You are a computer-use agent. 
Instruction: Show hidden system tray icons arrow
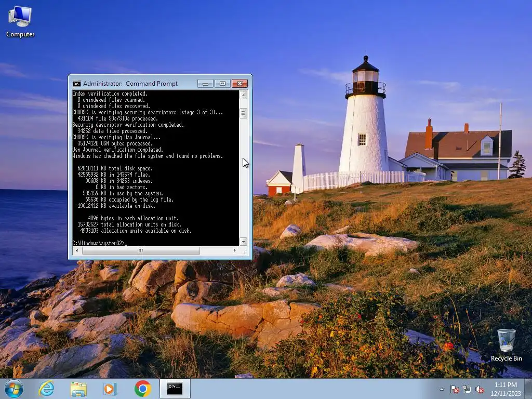[442, 389]
